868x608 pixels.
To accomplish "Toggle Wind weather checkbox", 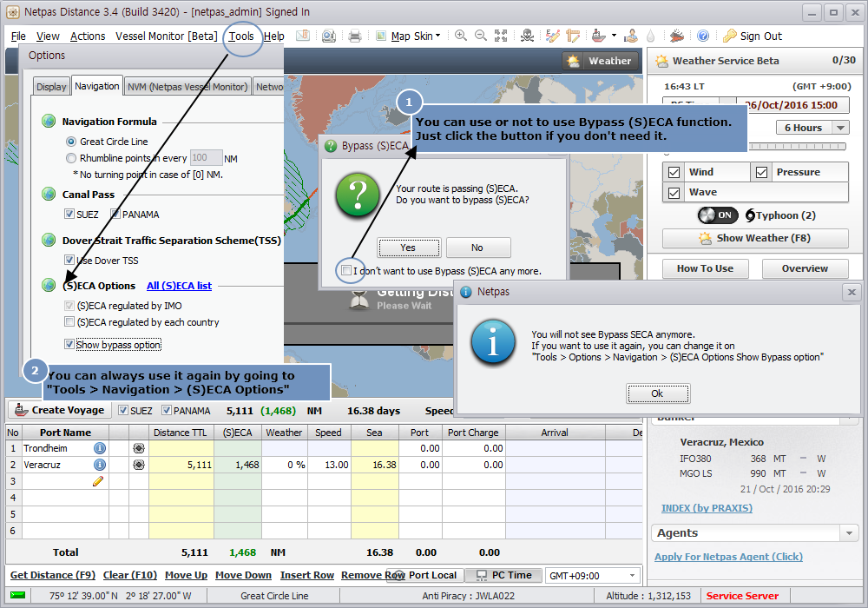I will point(674,172).
